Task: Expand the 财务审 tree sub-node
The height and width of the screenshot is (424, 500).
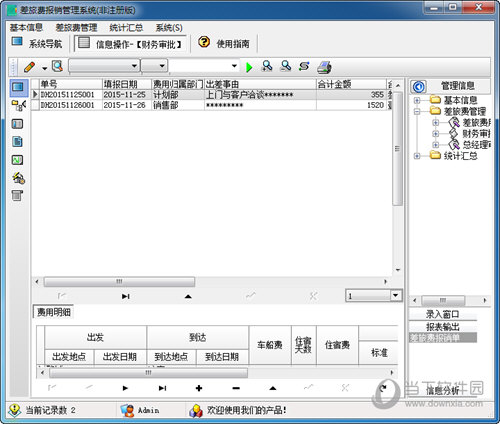Action: (x=435, y=134)
